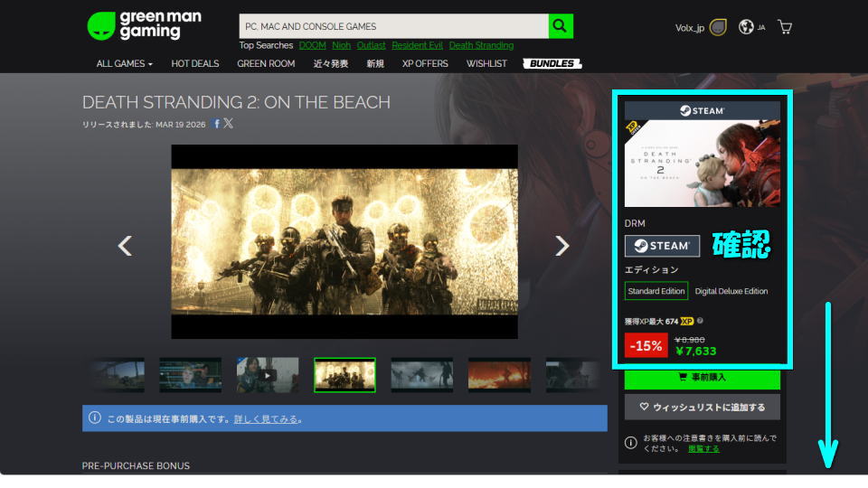Viewport: 868px width, 488px height.
Task: Select the STEAM DRM option
Action: (662, 246)
